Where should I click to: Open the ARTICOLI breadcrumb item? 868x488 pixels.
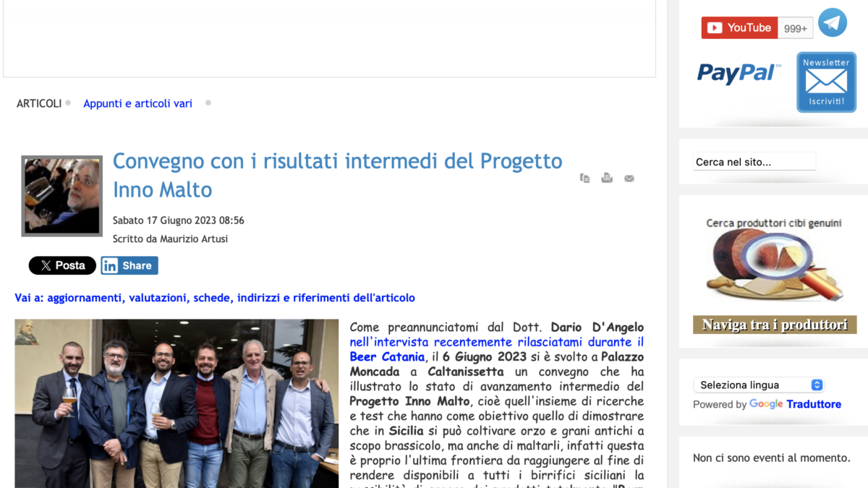pyautogui.click(x=39, y=103)
